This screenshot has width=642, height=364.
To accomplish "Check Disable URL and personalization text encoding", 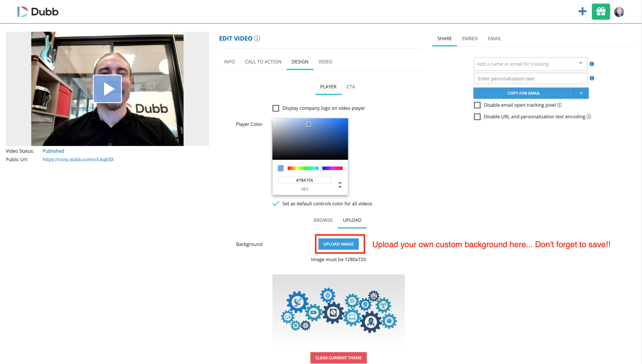I will click(477, 116).
